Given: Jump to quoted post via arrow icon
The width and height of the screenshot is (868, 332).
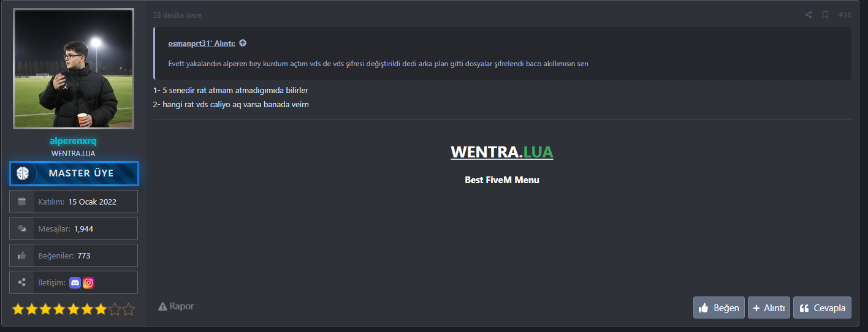Looking at the screenshot, I should 243,43.
